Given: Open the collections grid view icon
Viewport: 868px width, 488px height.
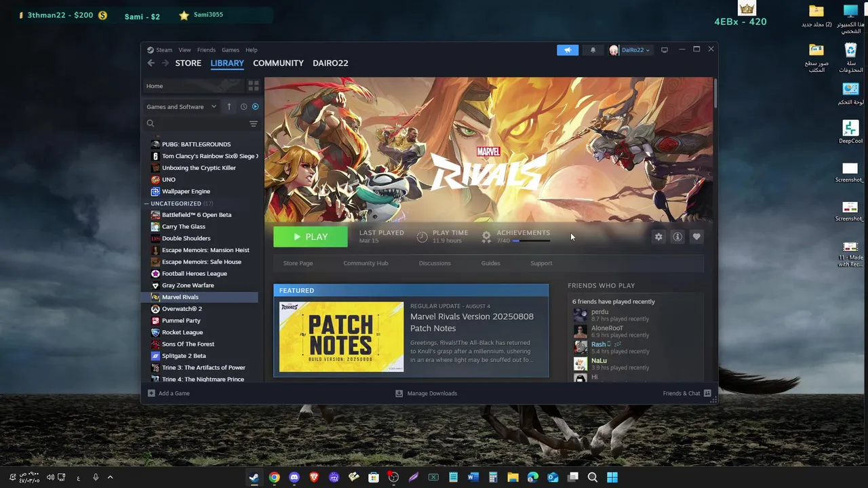Looking at the screenshot, I should click(x=253, y=86).
